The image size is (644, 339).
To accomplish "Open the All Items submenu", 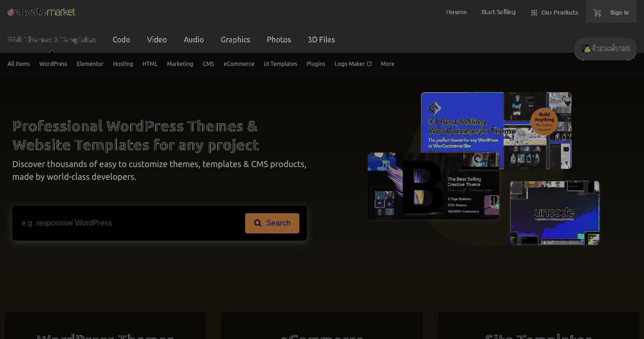I will click(x=19, y=64).
